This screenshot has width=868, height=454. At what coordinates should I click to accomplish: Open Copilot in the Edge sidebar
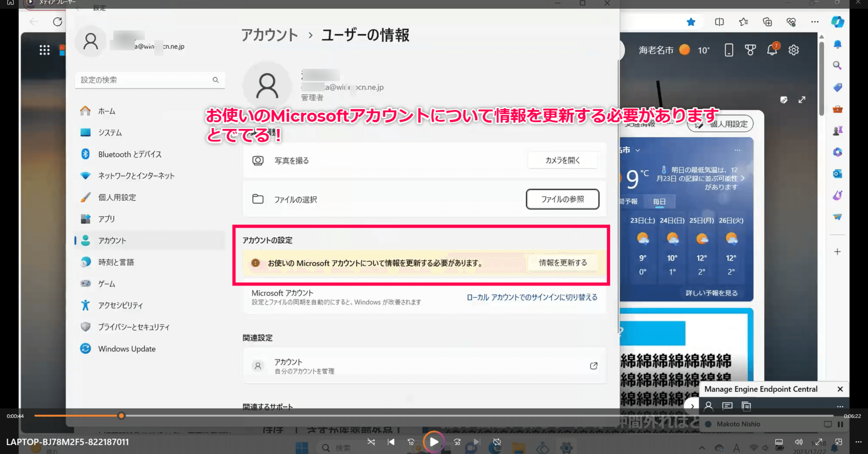click(x=838, y=22)
